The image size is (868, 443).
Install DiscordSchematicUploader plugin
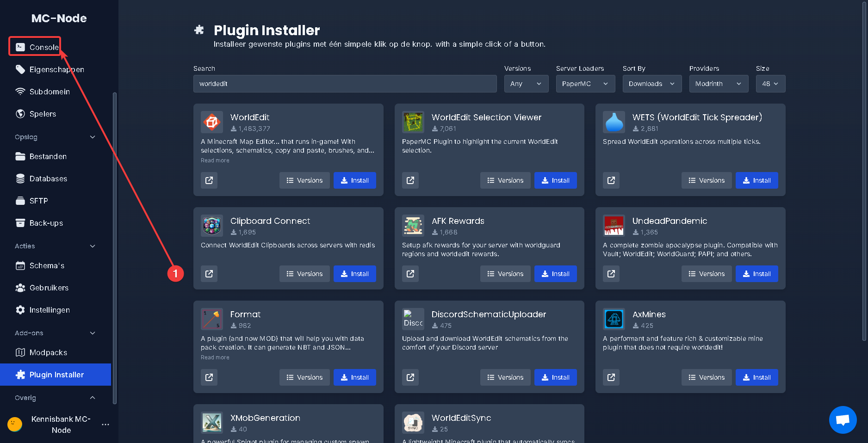tap(555, 377)
